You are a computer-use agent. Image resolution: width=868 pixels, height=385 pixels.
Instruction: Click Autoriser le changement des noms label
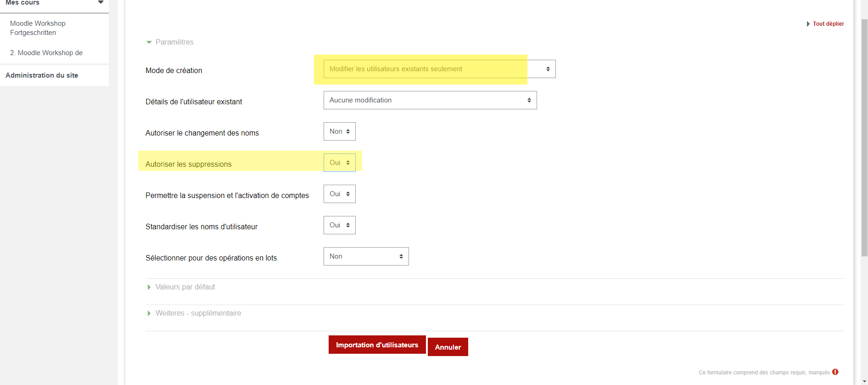(x=202, y=133)
